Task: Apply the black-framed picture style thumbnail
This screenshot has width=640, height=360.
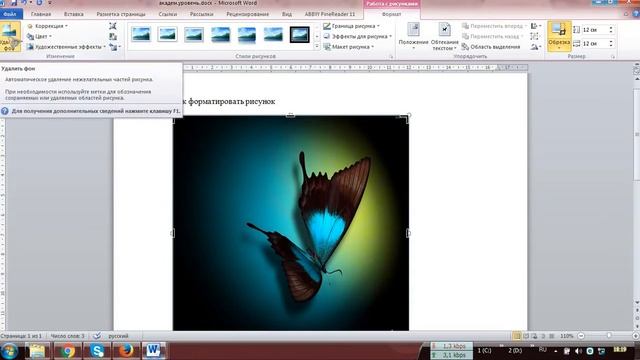Action: [300, 34]
